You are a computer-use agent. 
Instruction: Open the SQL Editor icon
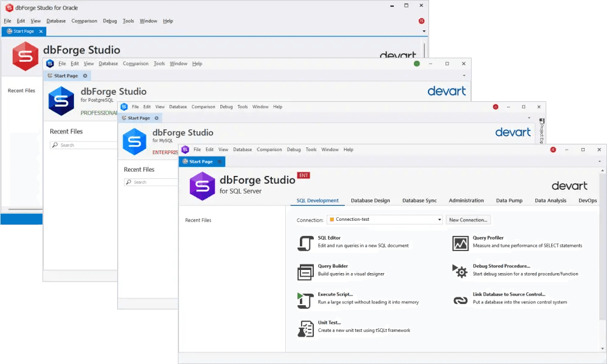[305, 243]
